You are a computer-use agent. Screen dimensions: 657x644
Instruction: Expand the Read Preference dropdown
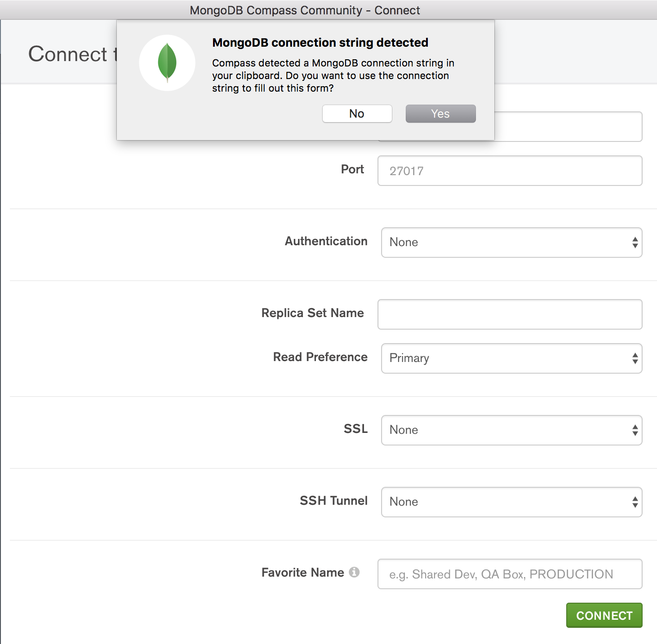click(x=511, y=358)
